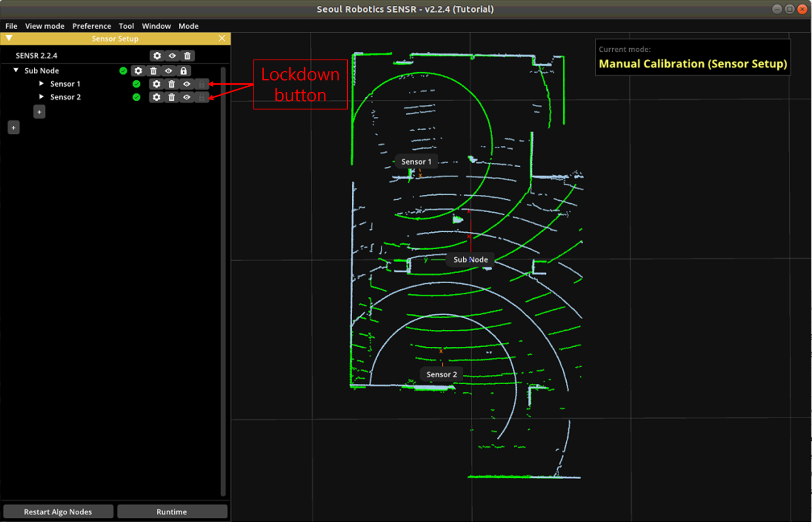
Task: Click the Runtime button
Action: pos(172,511)
